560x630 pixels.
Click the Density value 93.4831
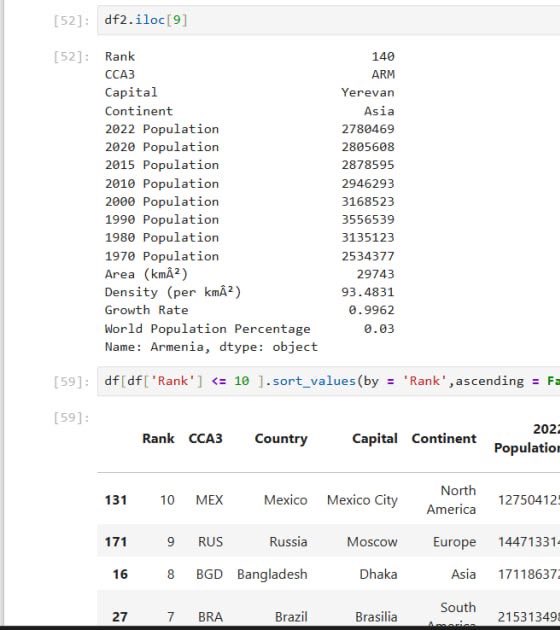[368, 292]
